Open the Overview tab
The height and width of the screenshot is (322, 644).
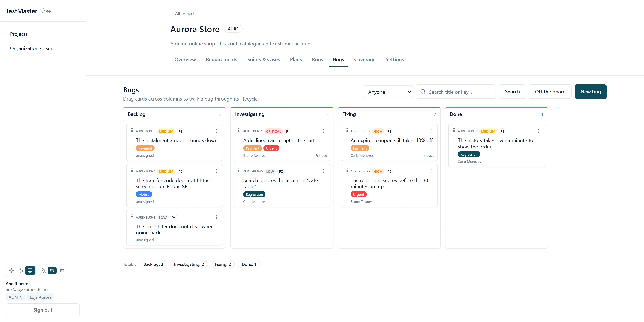[185, 60]
